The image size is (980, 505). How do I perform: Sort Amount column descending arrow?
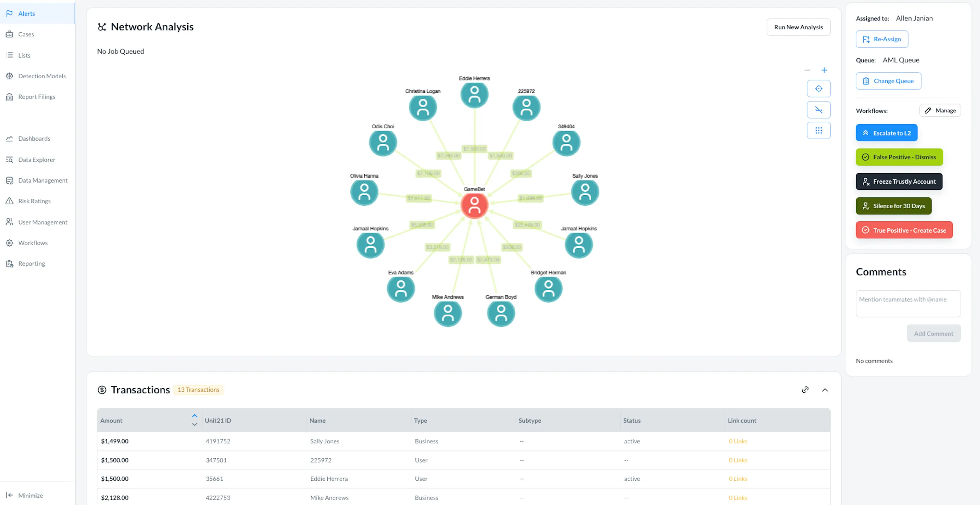pyautogui.click(x=194, y=424)
